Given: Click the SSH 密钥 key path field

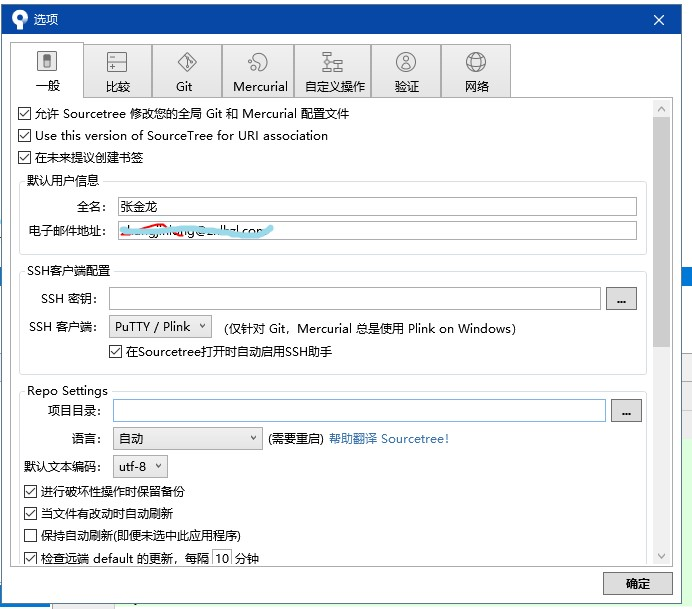Looking at the screenshot, I should point(355,298).
